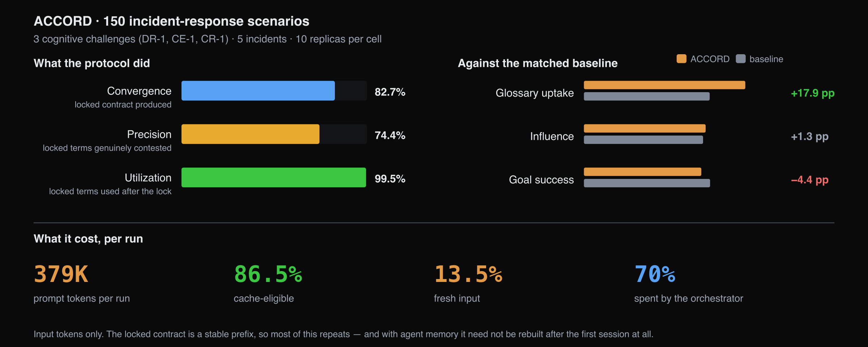Image resolution: width=868 pixels, height=347 pixels.
Task: Click the 'What the protocol did' heading
Action: click(92, 63)
